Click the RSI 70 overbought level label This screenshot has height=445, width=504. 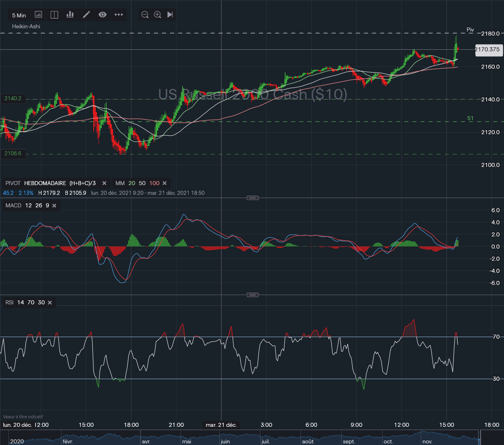tap(496, 337)
